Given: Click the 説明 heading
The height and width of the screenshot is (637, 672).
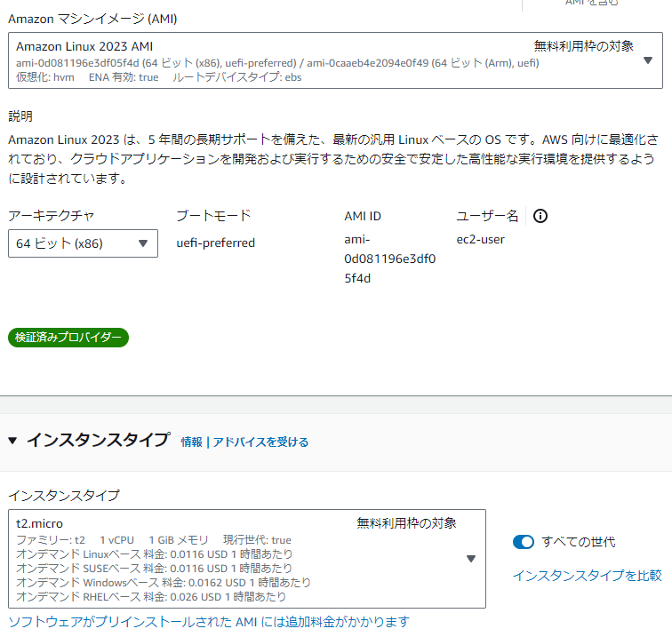Looking at the screenshot, I should (20, 116).
